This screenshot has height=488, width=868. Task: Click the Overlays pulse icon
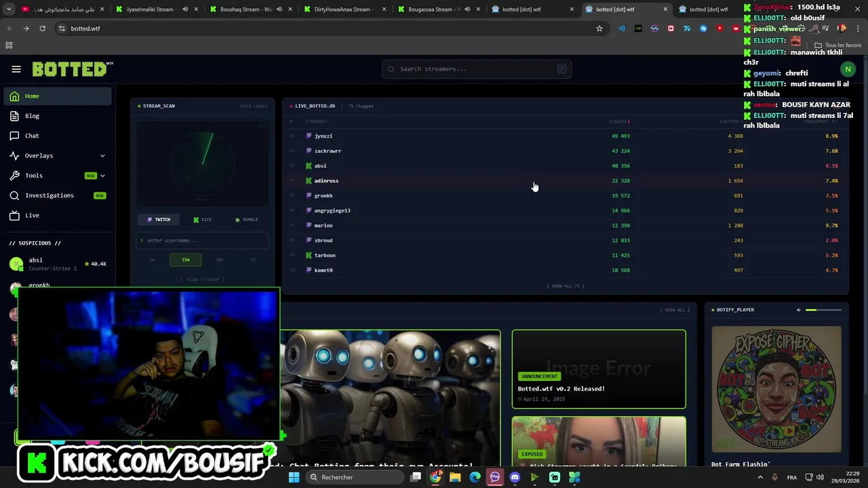pyautogui.click(x=14, y=156)
